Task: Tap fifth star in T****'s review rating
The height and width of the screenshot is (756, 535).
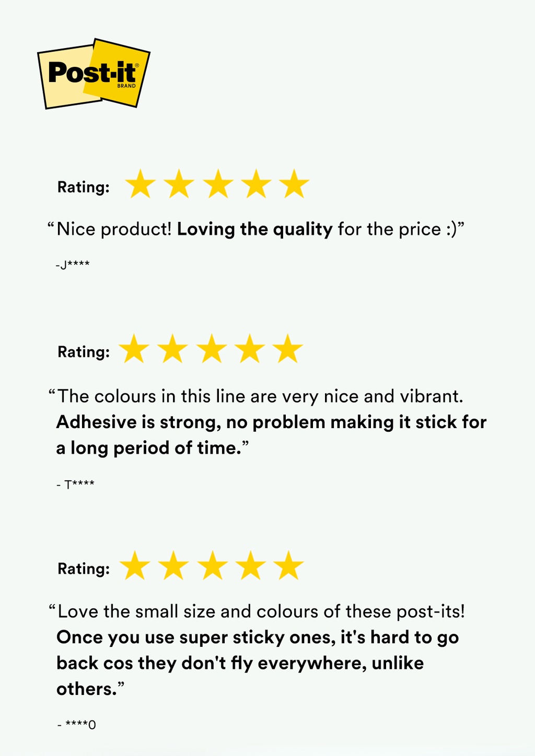Action: pyautogui.click(x=288, y=349)
